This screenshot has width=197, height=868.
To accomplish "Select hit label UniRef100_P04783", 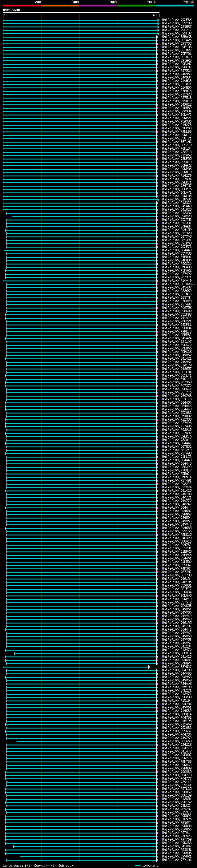I will pyautogui.click(x=176, y=670).
